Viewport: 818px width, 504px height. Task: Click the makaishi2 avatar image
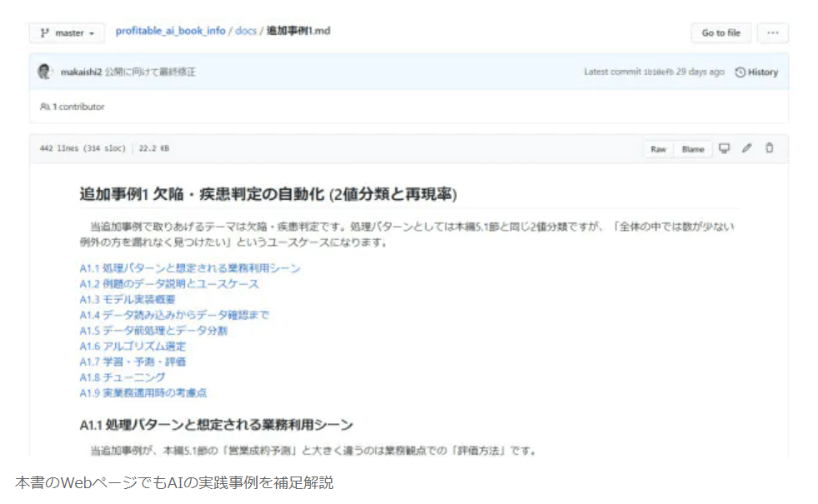(x=45, y=72)
